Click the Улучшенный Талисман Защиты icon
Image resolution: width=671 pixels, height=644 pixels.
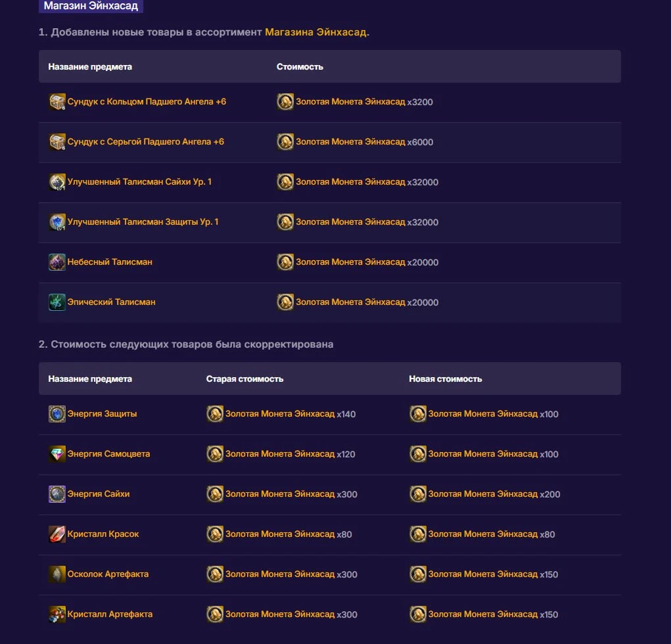tap(57, 222)
